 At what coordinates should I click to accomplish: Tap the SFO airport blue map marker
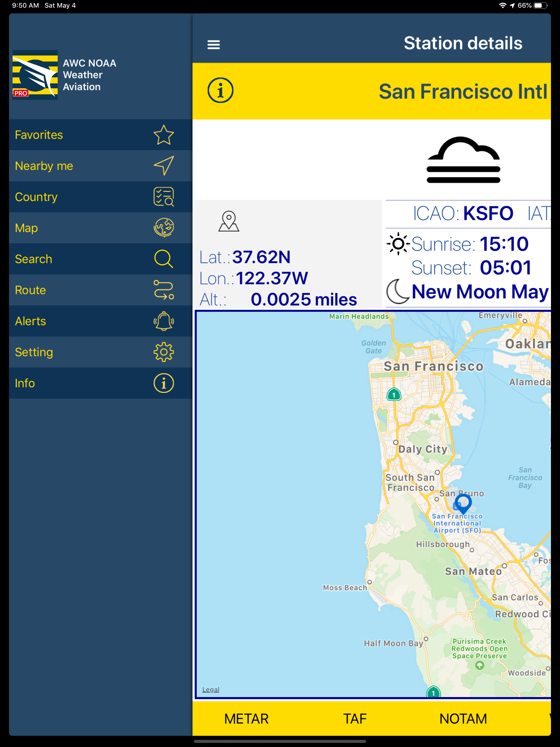point(463,504)
